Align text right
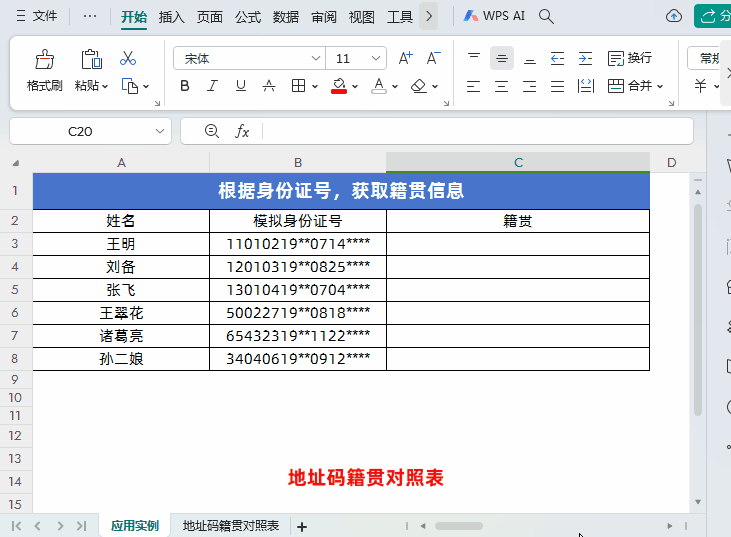The width and height of the screenshot is (731, 537). 530,86
